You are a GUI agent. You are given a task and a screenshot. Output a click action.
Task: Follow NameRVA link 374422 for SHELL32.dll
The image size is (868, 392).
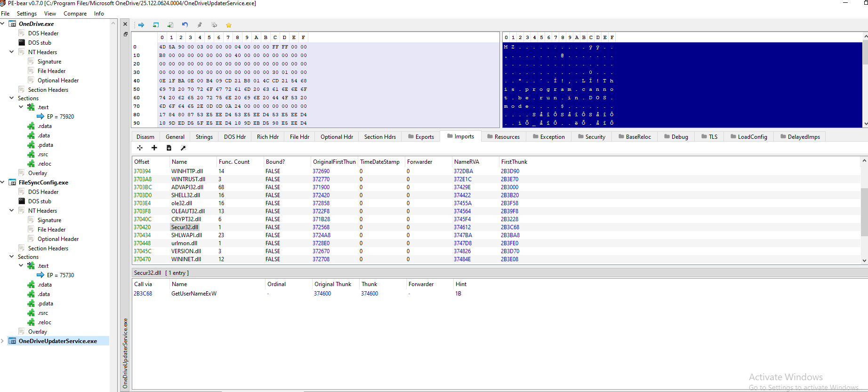pos(462,195)
